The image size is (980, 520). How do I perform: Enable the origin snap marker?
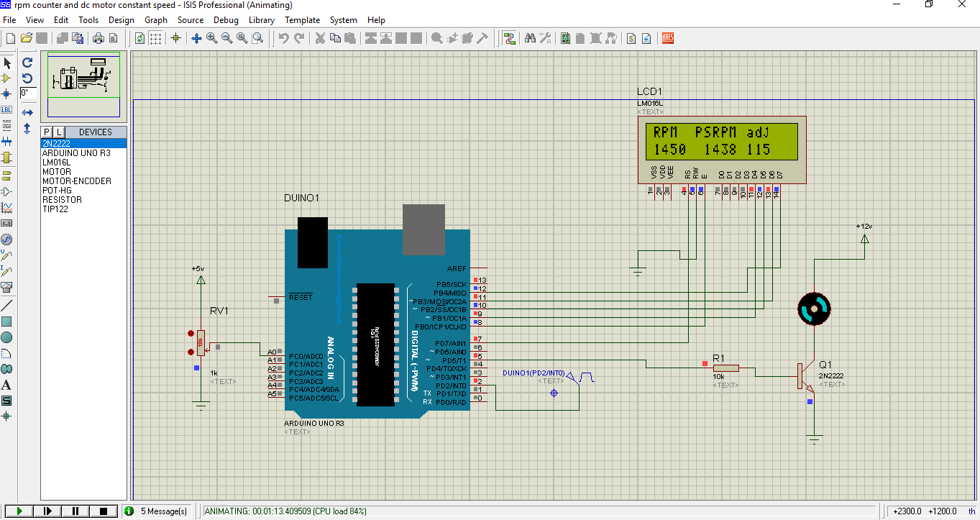[x=175, y=37]
